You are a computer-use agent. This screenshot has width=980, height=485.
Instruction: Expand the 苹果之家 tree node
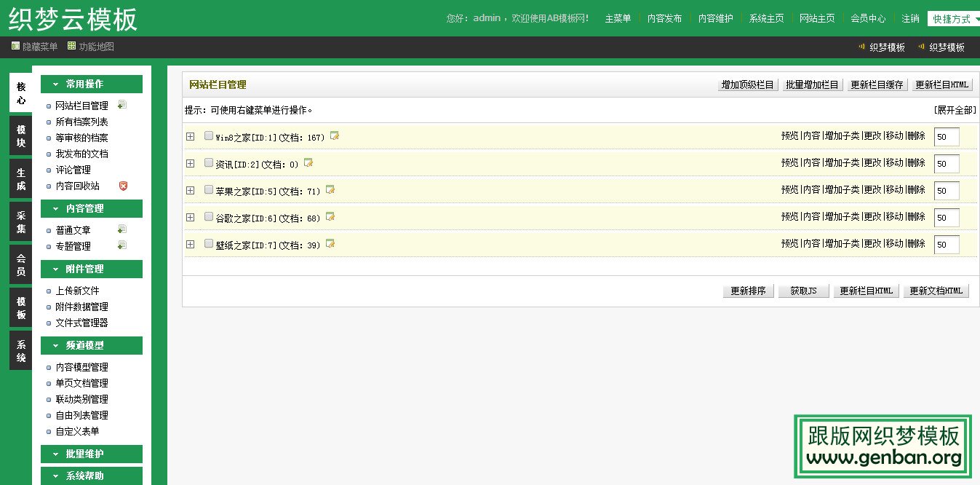pyautogui.click(x=191, y=190)
